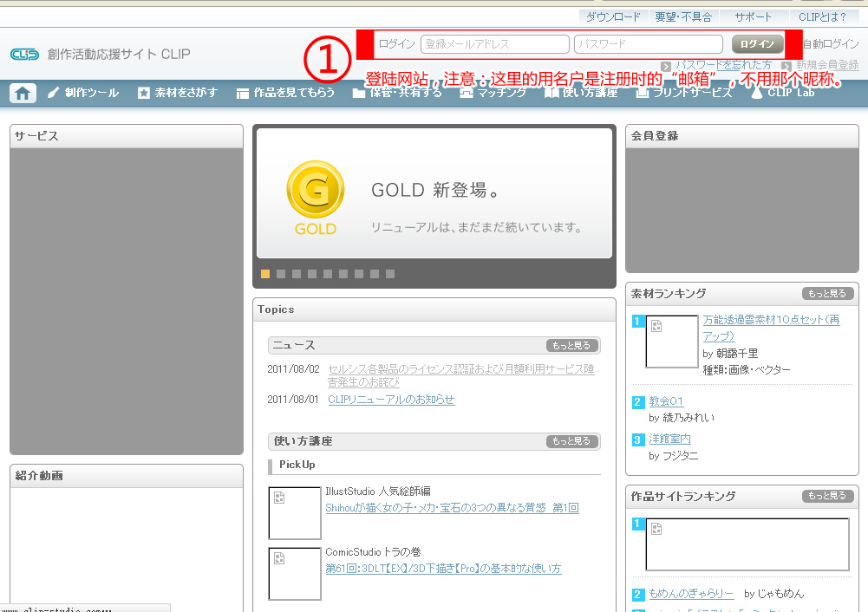The width and height of the screenshot is (868, 612).
Task: Open the CLIPとは? link
Action: click(x=823, y=17)
